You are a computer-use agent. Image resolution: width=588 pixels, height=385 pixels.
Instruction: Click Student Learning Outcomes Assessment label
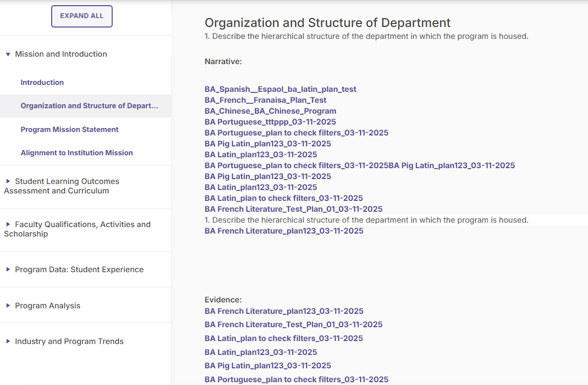(62, 186)
